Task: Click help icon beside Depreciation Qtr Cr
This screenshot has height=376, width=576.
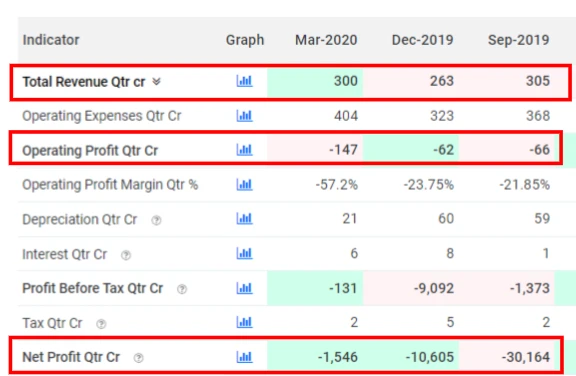Action: (x=156, y=220)
